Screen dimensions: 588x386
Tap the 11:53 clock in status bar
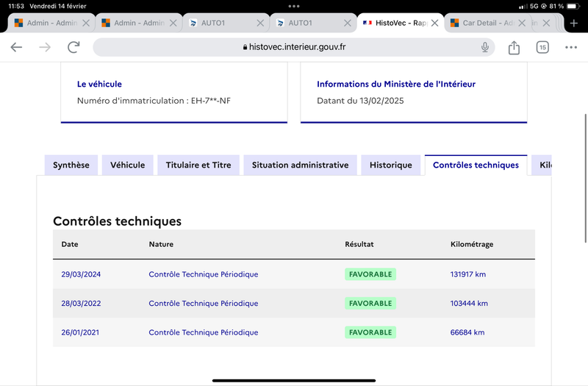(16, 6)
